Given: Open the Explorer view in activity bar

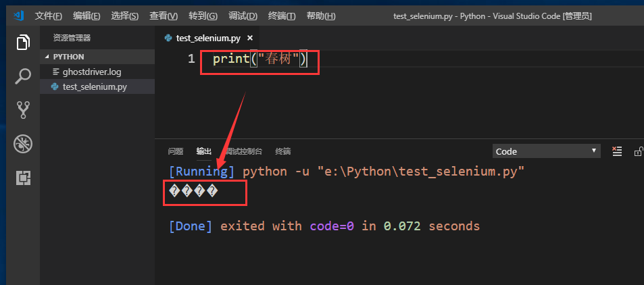Looking at the screenshot, I should [x=23, y=43].
